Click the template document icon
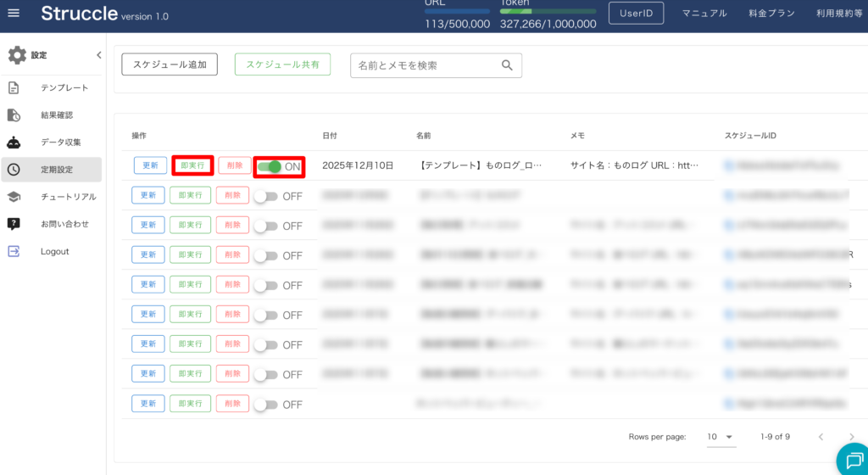The width and height of the screenshot is (868, 475). (x=14, y=87)
